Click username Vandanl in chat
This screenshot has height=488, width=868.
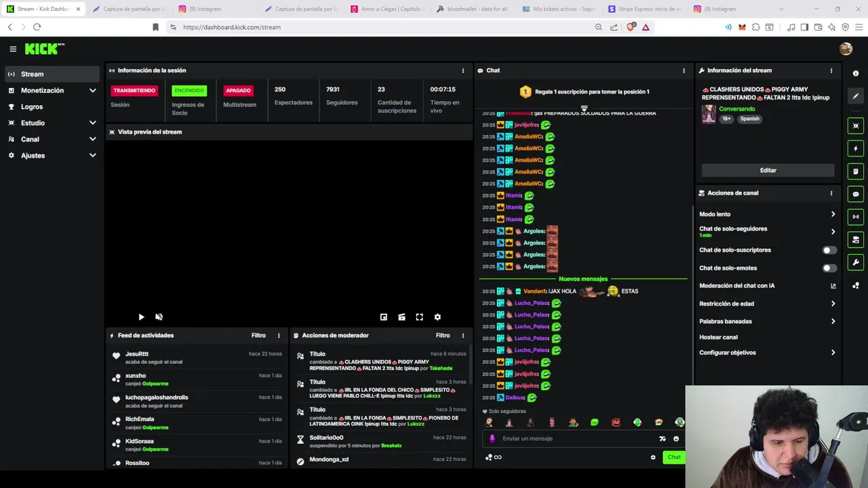(x=534, y=291)
